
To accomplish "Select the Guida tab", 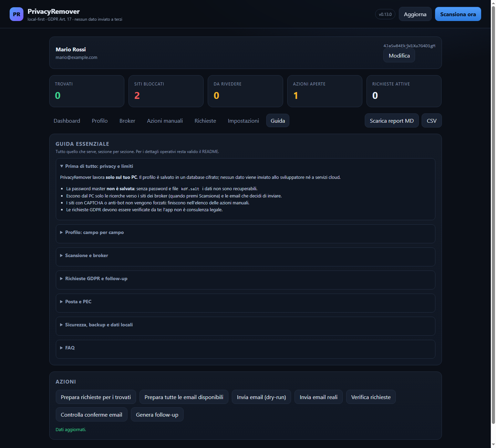I will click(x=278, y=121).
